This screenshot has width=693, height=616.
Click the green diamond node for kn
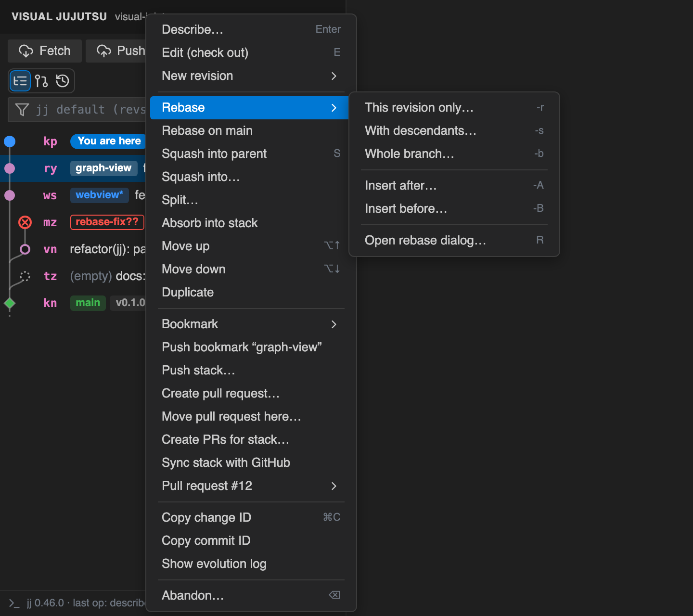tap(10, 303)
